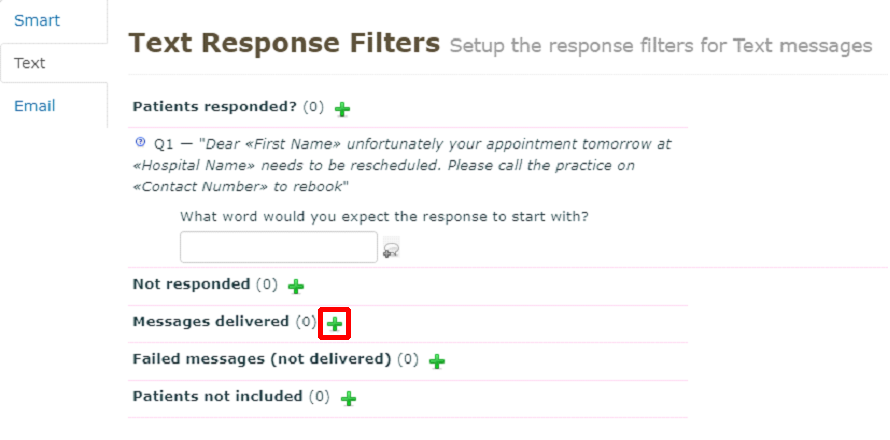
Task: Open the Smart tab
Action: tap(37, 20)
